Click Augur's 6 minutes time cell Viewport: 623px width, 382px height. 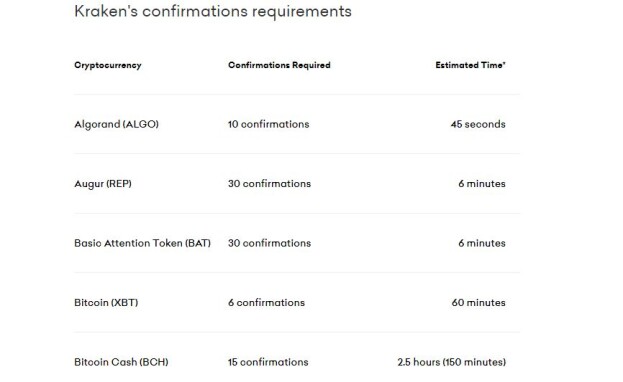pos(482,184)
